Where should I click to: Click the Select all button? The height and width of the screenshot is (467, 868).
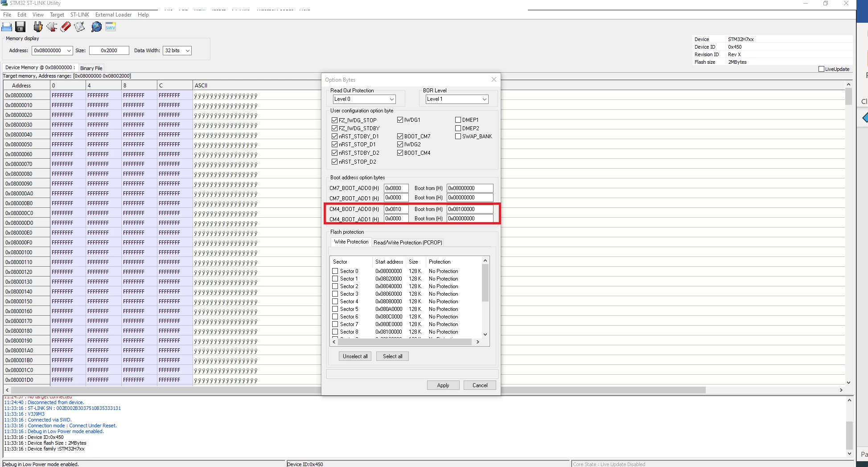392,356
